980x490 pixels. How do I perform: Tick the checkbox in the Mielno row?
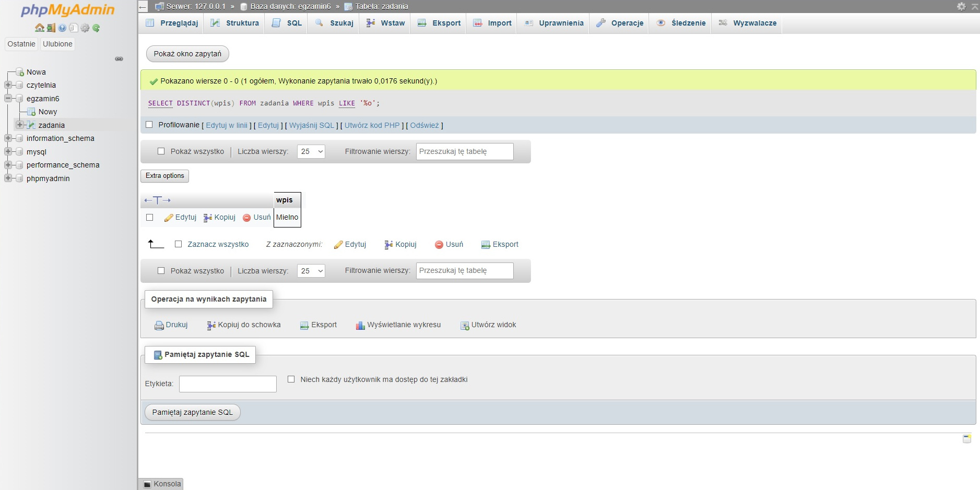pos(150,218)
